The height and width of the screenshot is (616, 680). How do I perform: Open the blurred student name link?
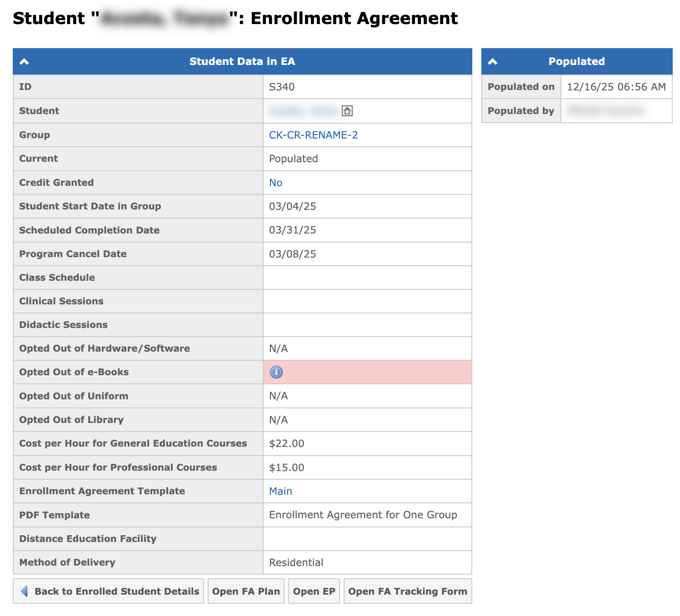pos(303,111)
